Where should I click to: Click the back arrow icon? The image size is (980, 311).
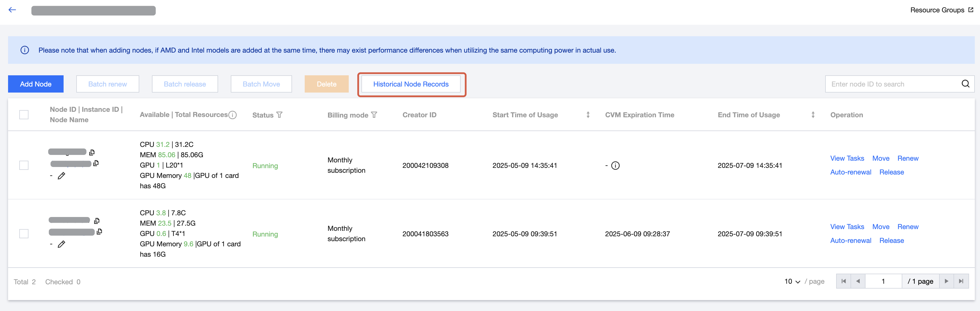[x=12, y=10]
